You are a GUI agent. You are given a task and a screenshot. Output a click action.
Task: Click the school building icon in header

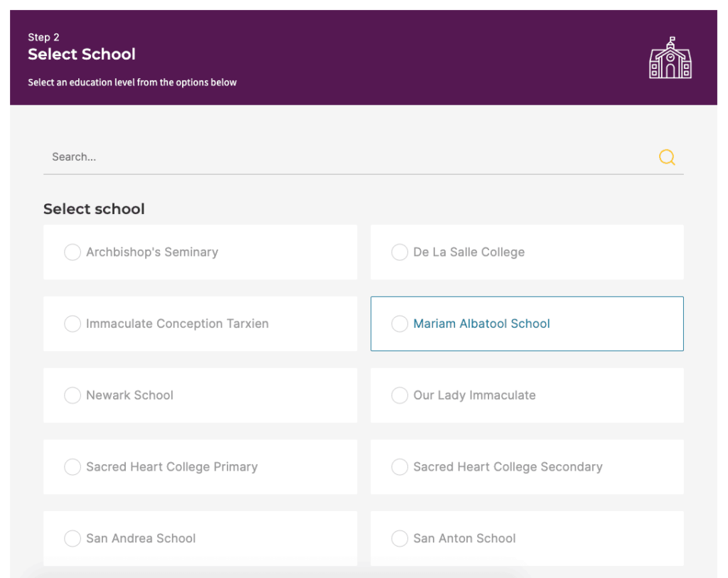point(670,58)
